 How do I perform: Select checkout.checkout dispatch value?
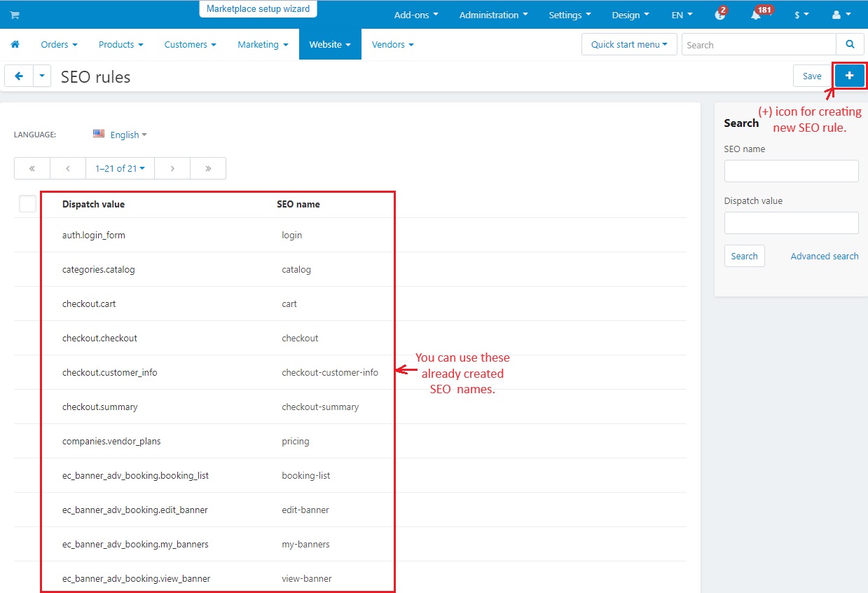pyautogui.click(x=99, y=338)
